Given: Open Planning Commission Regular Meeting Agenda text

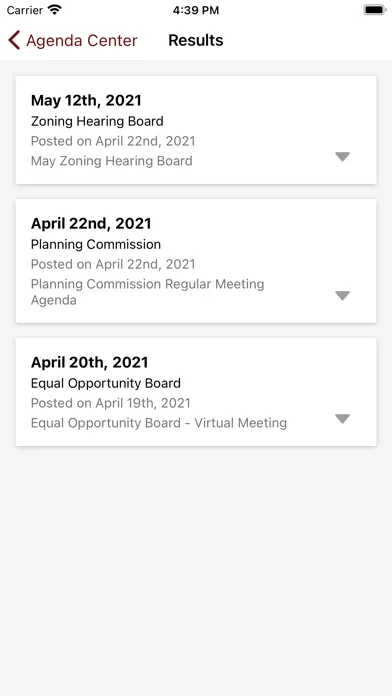Looking at the screenshot, I should (147, 292).
